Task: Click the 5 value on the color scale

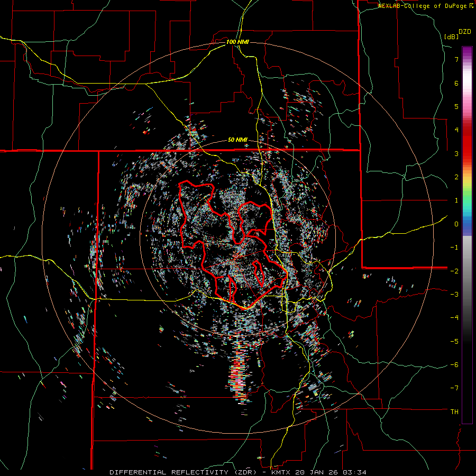Action: tap(456, 106)
